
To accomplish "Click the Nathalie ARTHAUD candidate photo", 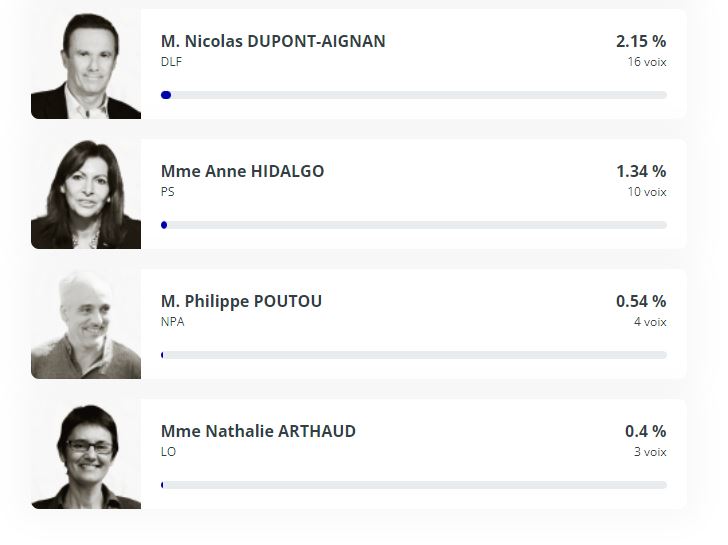I will 86,454.
